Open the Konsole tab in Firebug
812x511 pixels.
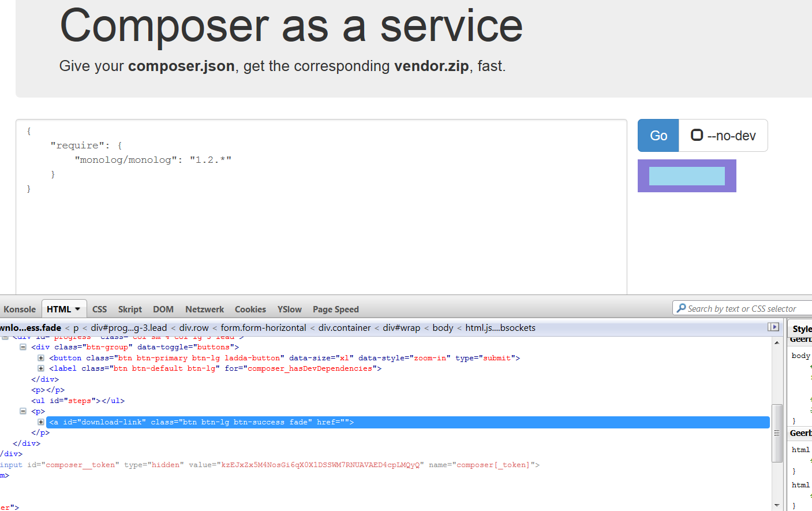point(20,309)
